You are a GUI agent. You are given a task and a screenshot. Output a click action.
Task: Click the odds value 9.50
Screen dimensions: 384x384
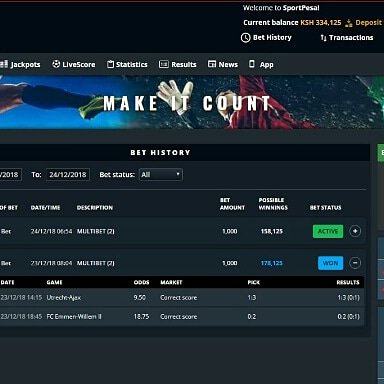point(140,298)
